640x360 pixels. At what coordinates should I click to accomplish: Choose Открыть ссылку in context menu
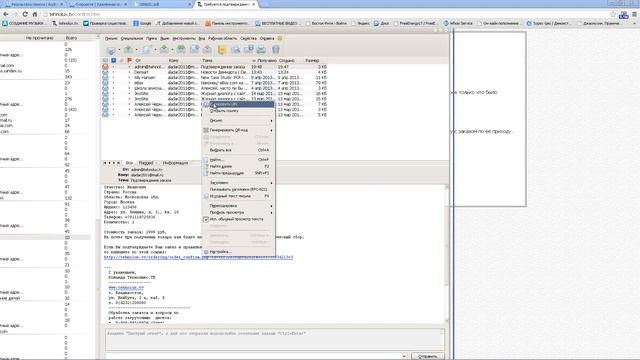click(x=238, y=111)
